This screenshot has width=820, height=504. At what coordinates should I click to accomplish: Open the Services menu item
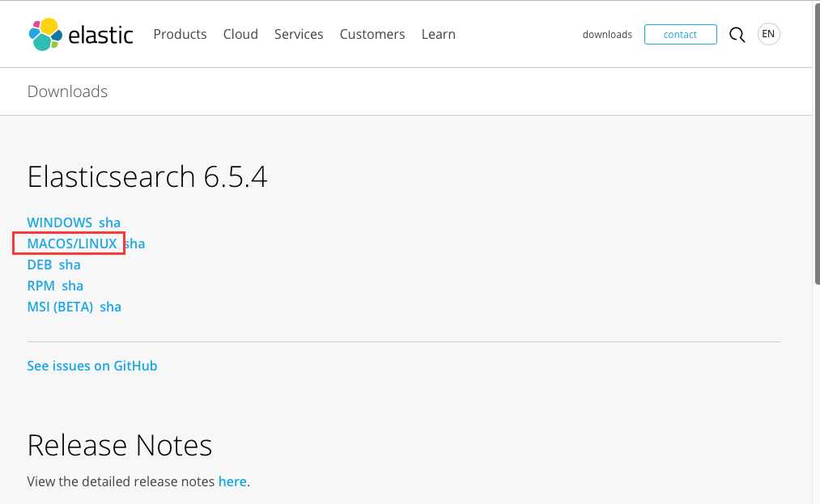point(299,34)
